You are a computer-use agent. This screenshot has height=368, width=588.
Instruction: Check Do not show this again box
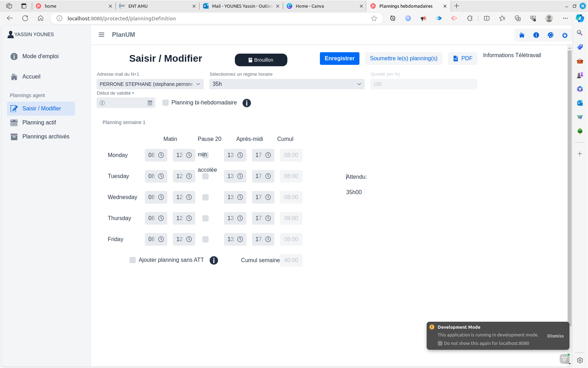click(440, 343)
